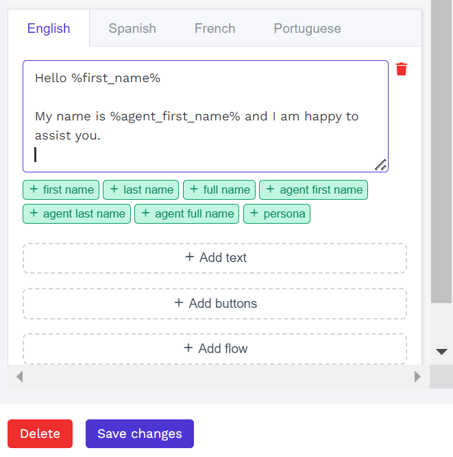Insert the last name placeholder tag

[x=141, y=190]
